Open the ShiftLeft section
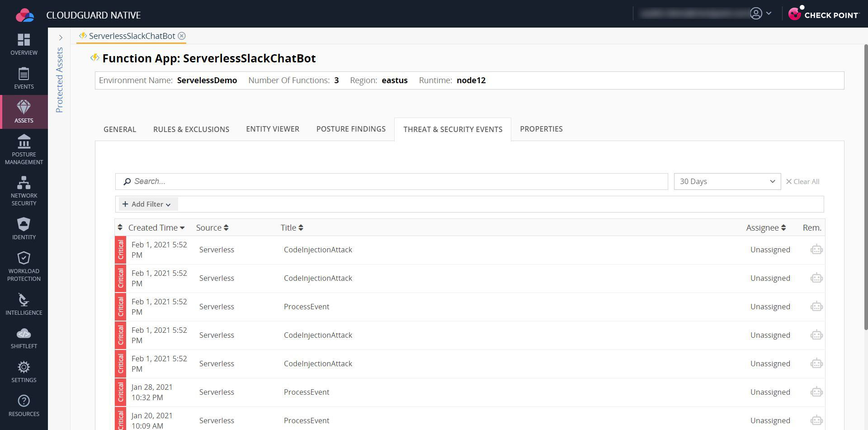The image size is (868, 430). (24, 338)
